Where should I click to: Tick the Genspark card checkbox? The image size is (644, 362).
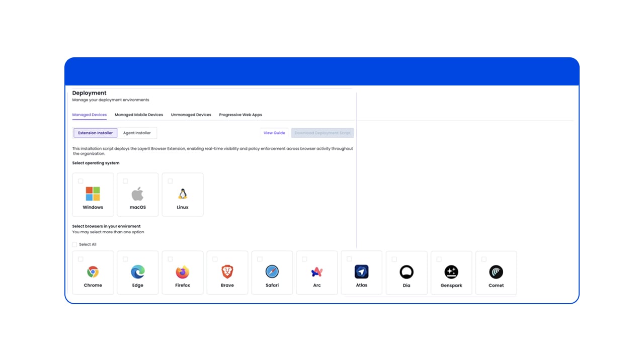[439, 259]
